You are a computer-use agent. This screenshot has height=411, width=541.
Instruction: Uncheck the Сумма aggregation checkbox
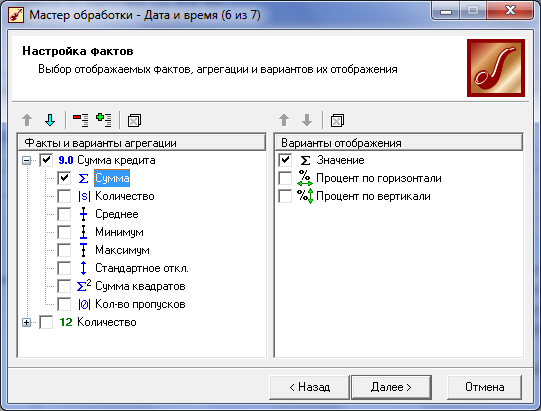click(64, 178)
